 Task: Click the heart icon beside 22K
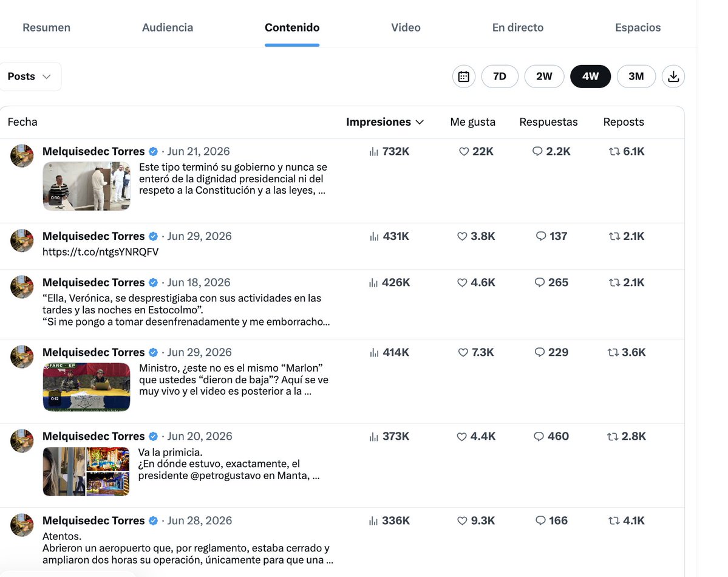click(x=463, y=151)
